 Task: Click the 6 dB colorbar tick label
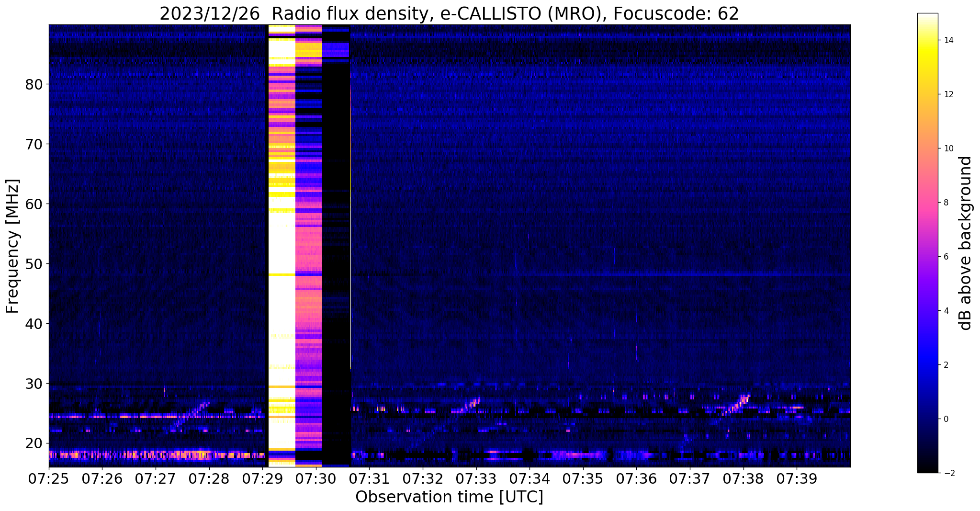pyautogui.click(x=946, y=257)
